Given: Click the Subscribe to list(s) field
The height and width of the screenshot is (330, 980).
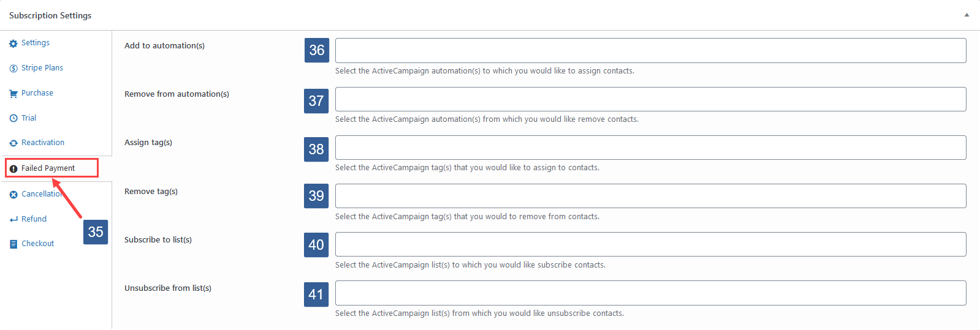Looking at the screenshot, I should point(650,244).
